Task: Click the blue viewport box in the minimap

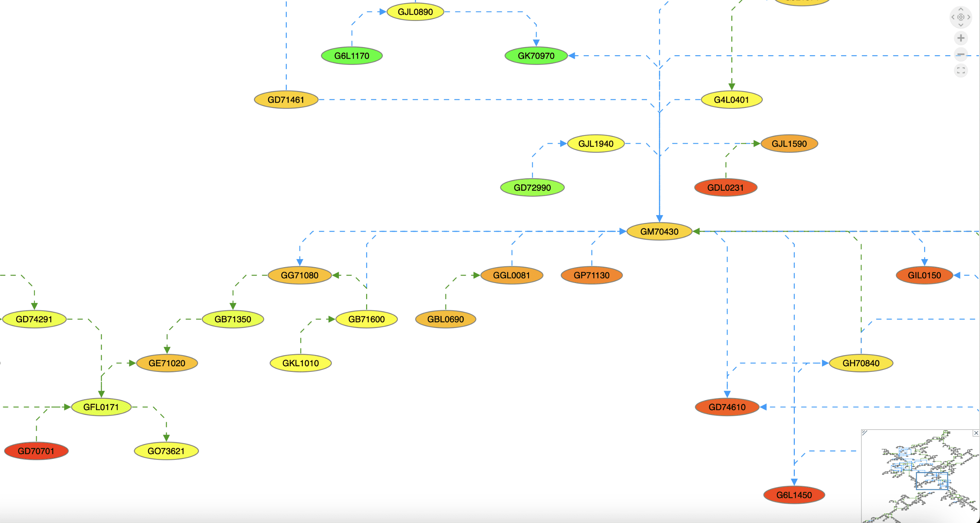Action: (932, 481)
